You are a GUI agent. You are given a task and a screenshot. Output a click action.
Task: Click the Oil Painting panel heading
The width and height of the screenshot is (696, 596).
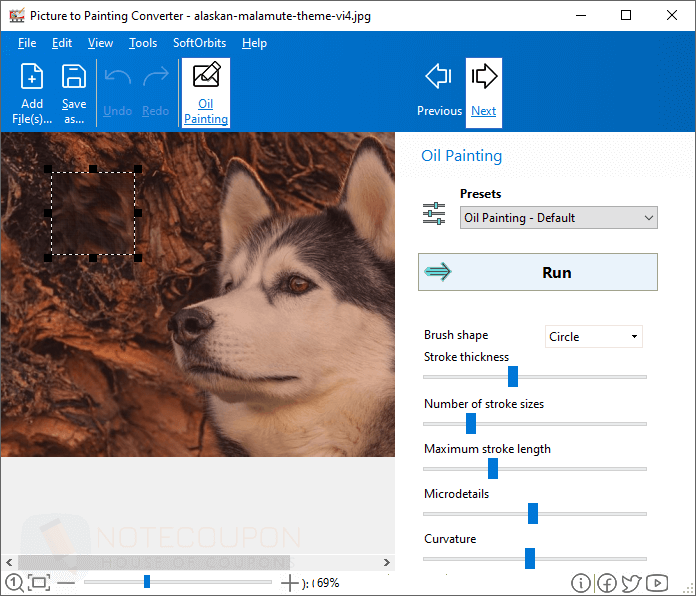[462, 156]
